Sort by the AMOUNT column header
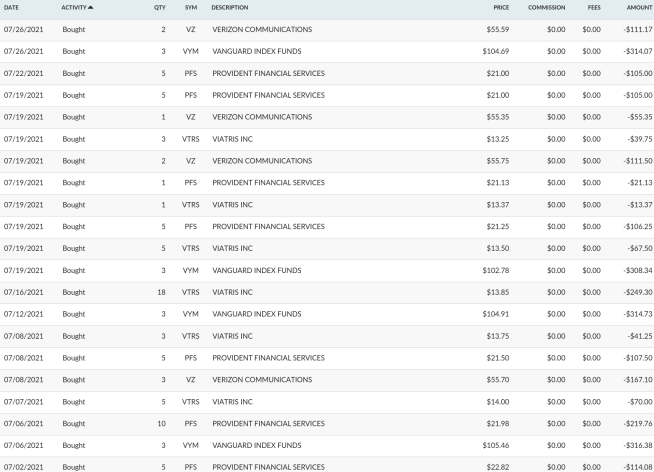The height and width of the screenshot is (472, 654). (639, 8)
